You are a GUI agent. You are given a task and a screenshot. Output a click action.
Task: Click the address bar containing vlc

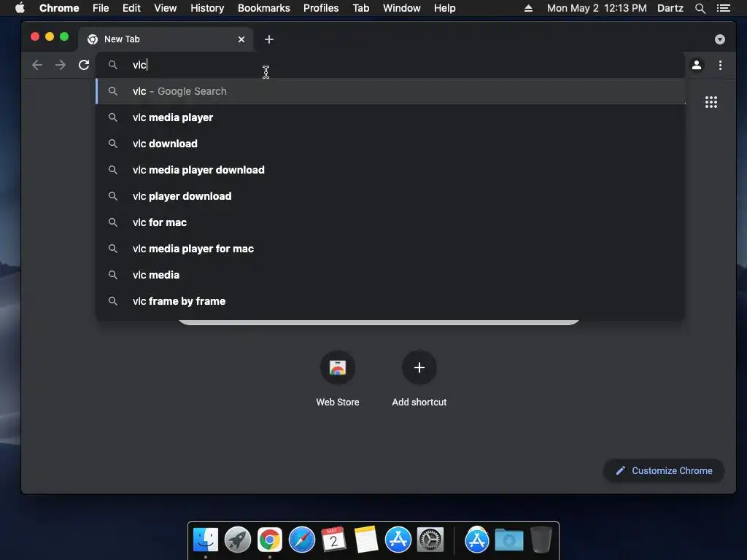coord(391,65)
